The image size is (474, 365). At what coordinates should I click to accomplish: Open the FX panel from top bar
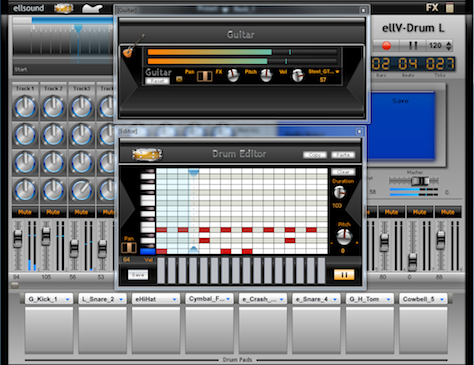coord(432,7)
